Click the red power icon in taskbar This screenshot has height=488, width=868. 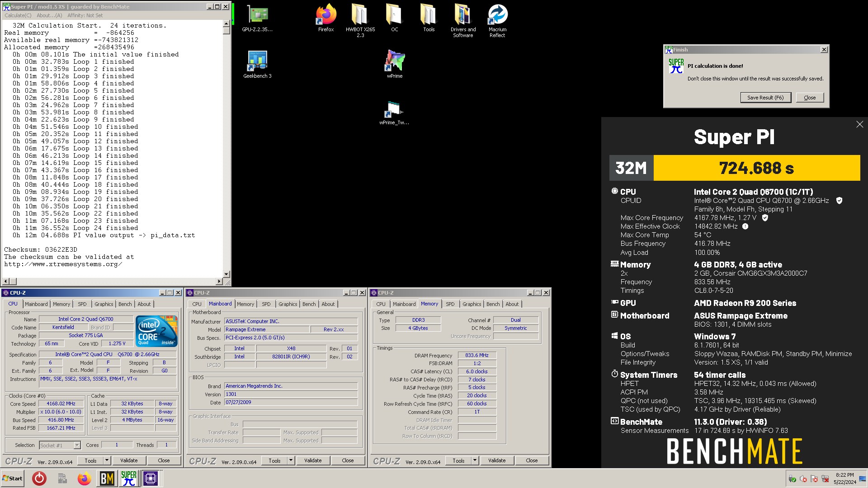click(39, 479)
